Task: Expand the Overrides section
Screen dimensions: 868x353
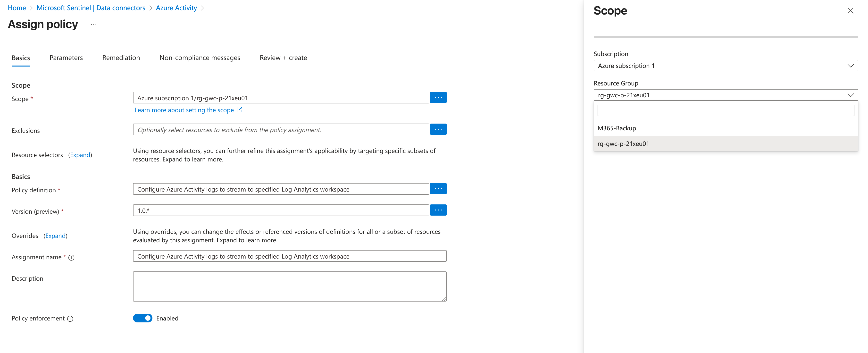Action: click(56, 236)
